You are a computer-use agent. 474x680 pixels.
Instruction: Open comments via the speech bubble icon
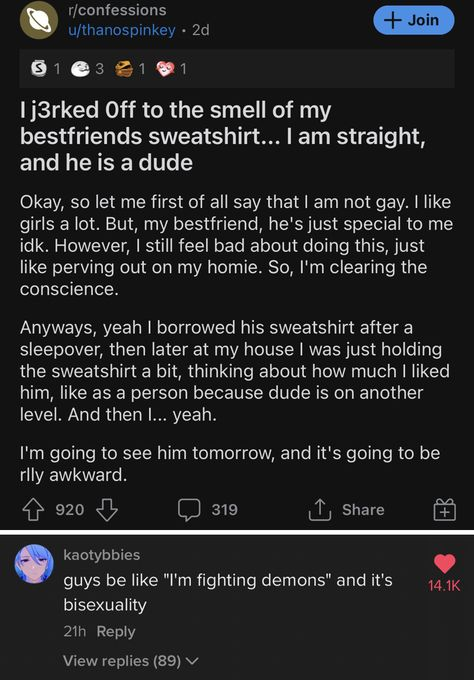(x=189, y=510)
